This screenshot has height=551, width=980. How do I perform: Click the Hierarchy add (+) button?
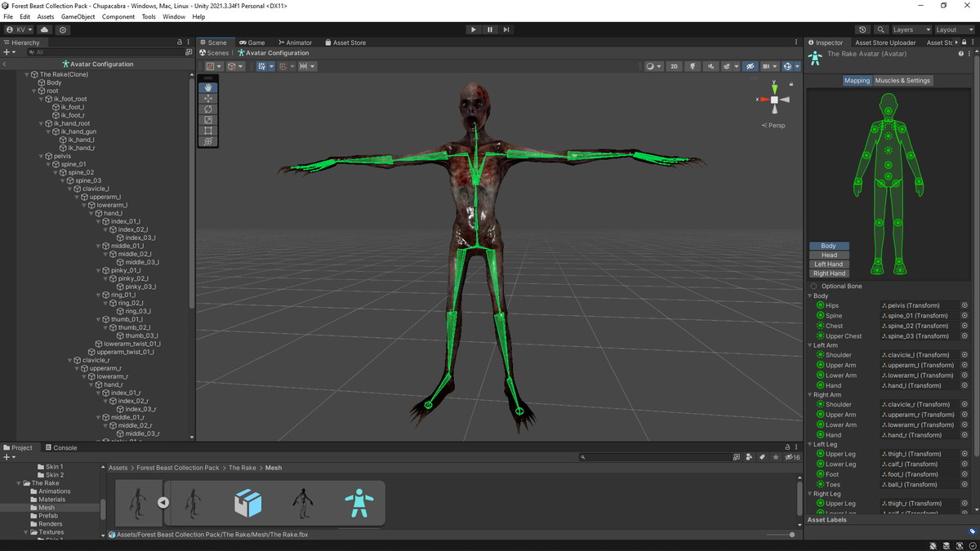pyautogui.click(x=10, y=52)
